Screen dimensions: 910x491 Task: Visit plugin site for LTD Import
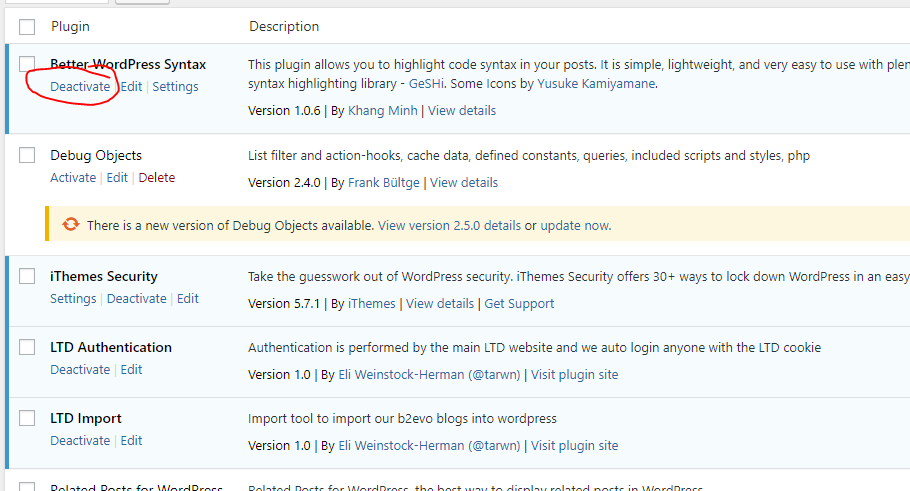pyautogui.click(x=575, y=446)
